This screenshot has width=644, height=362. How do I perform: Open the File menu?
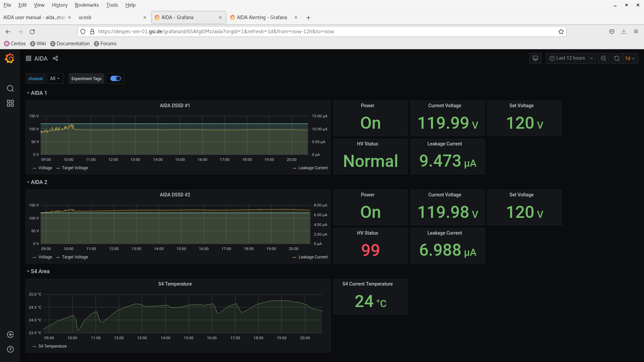click(x=7, y=5)
